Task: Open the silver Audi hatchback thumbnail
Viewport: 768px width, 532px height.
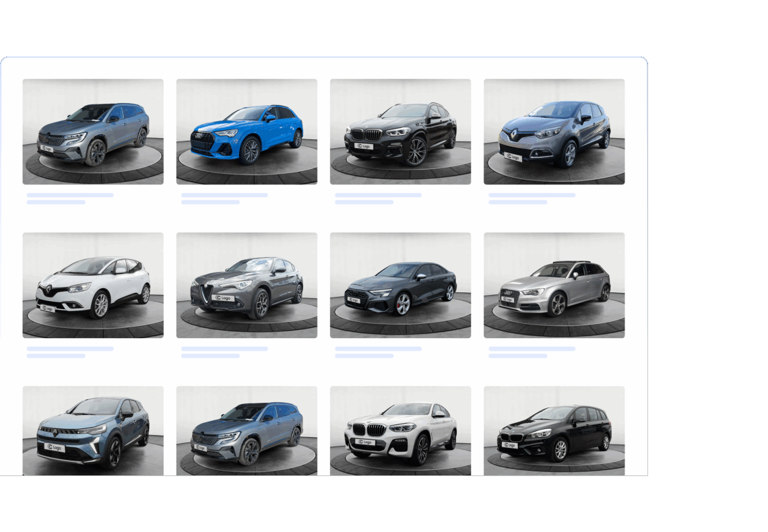Action: (x=554, y=286)
